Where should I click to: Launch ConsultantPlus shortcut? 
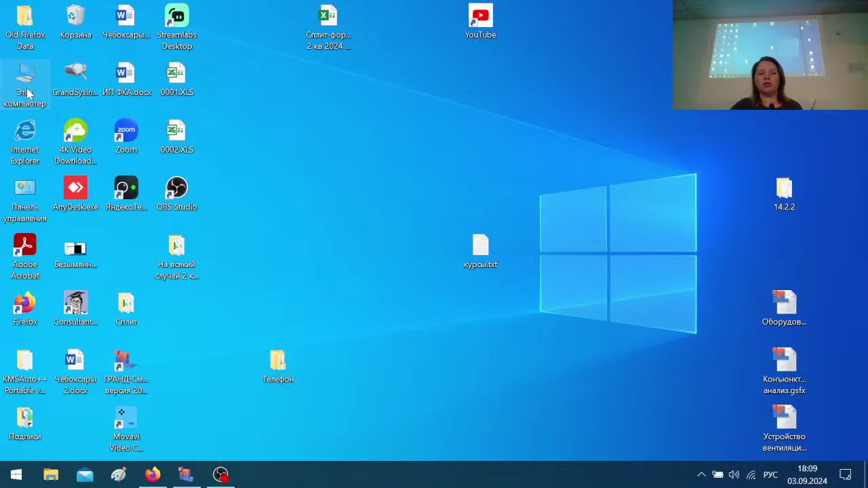[x=75, y=310]
